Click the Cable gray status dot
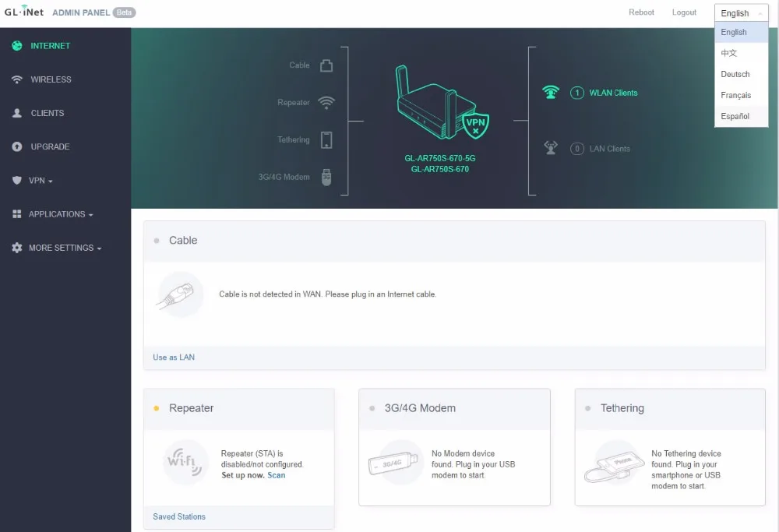The height and width of the screenshot is (532, 779). click(157, 241)
